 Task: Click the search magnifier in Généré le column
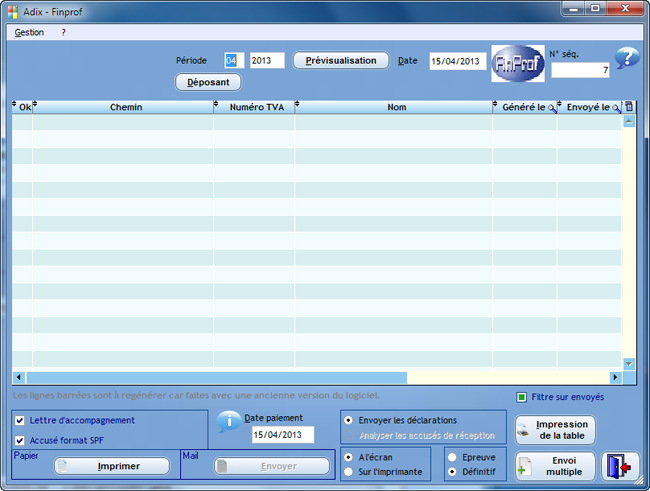pyautogui.click(x=552, y=107)
